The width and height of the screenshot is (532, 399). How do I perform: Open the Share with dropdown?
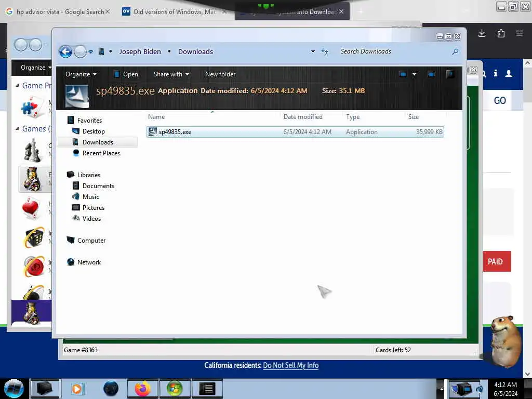point(171,74)
